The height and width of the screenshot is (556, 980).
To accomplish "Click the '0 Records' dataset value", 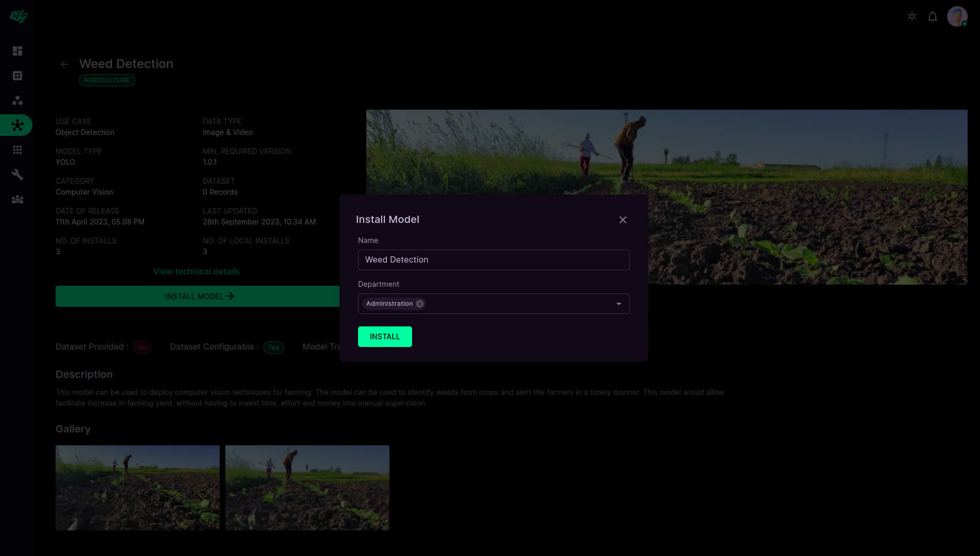I will (x=220, y=192).
